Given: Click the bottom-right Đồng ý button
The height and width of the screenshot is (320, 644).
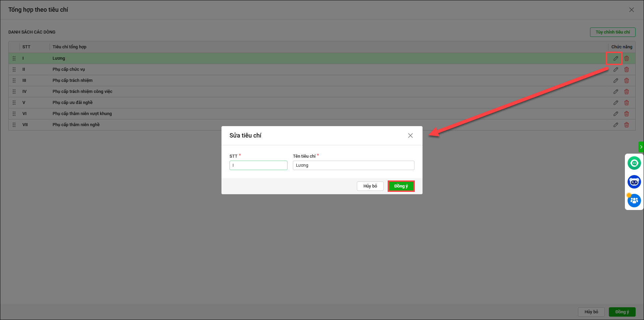Looking at the screenshot, I should tap(622, 312).
